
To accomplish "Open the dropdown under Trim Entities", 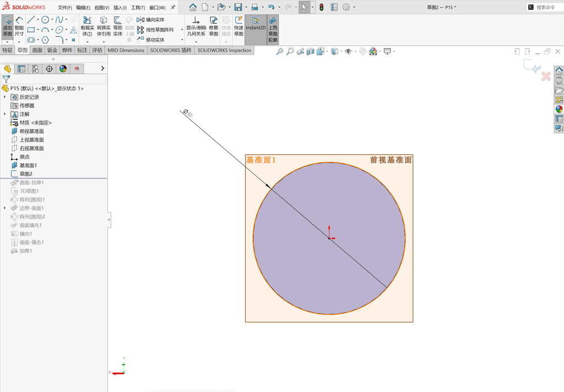I will pyautogui.click(x=88, y=42).
